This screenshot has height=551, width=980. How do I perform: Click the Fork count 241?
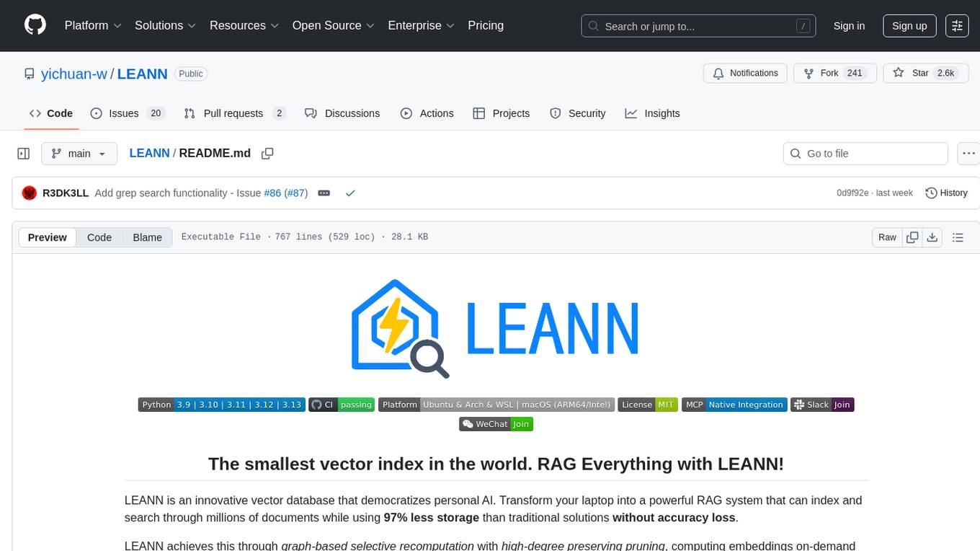pyautogui.click(x=855, y=73)
